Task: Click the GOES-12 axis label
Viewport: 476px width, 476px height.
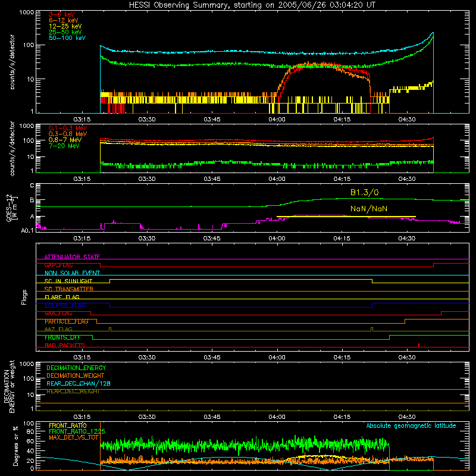Action: [12, 208]
